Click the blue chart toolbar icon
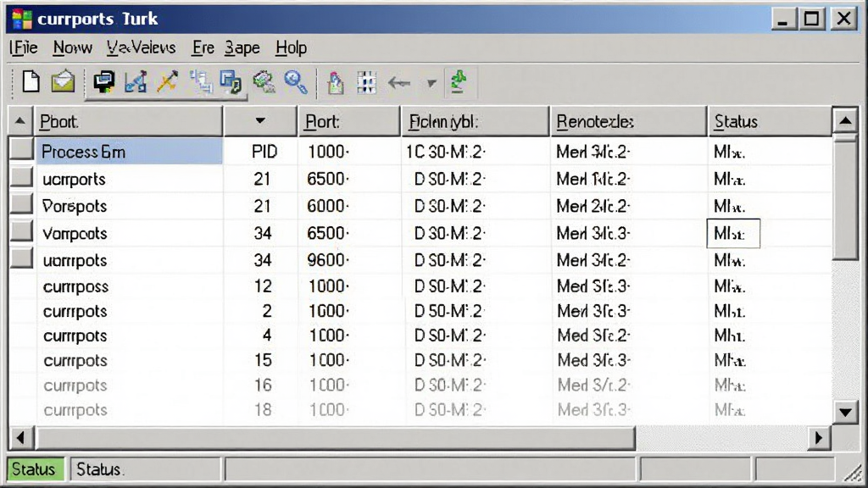The width and height of the screenshot is (868, 488). 136,82
